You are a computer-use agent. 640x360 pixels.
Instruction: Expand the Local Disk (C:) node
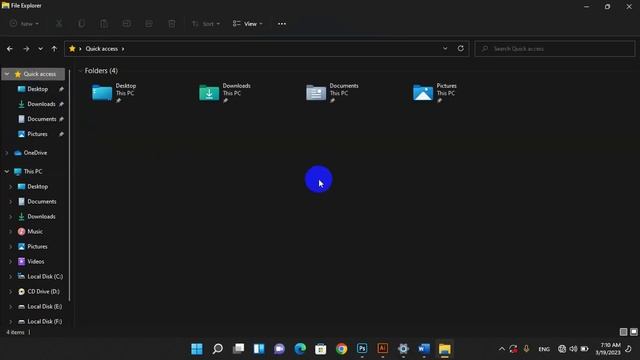(x=11, y=276)
